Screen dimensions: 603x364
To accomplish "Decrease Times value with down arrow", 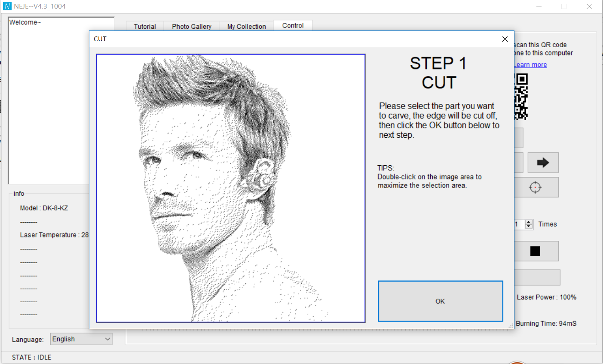I will point(529,227).
